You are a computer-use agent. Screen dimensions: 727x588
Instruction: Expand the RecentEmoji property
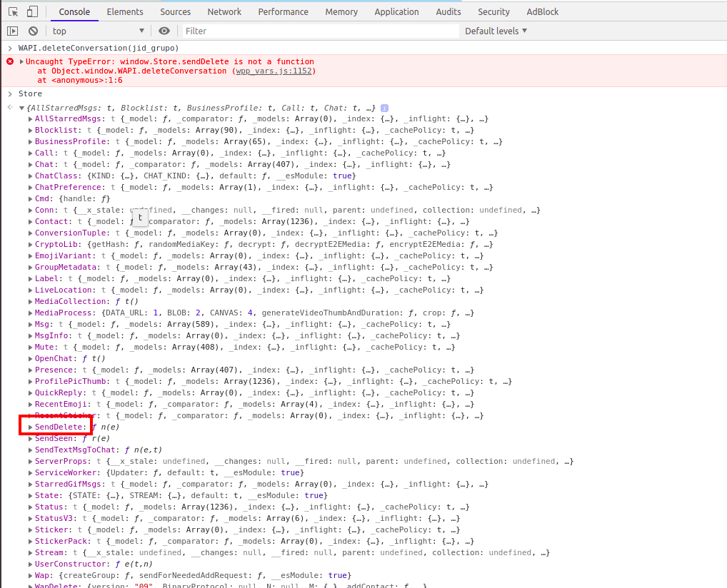pyautogui.click(x=31, y=405)
